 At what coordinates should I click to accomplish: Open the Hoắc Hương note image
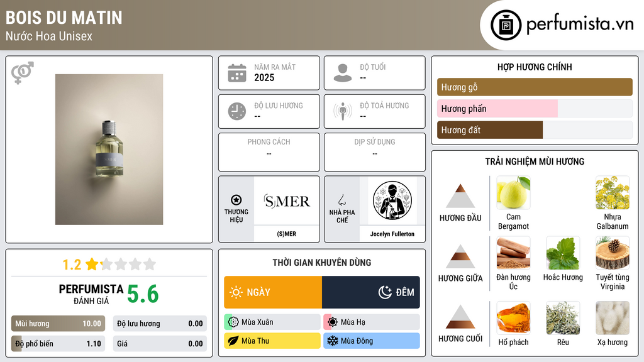point(563,253)
